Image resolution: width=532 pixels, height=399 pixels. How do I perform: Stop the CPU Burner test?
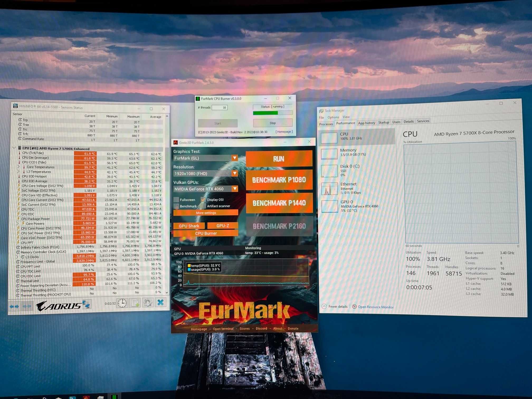(x=273, y=123)
